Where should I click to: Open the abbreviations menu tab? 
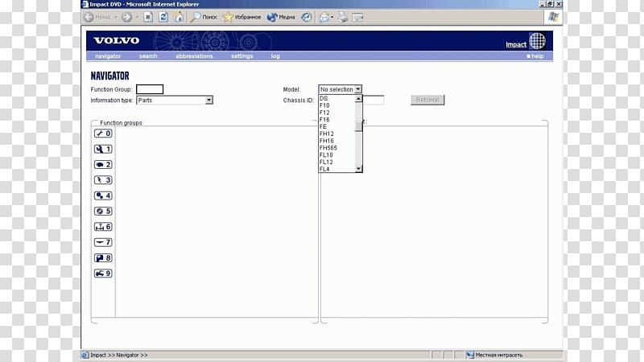point(194,56)
